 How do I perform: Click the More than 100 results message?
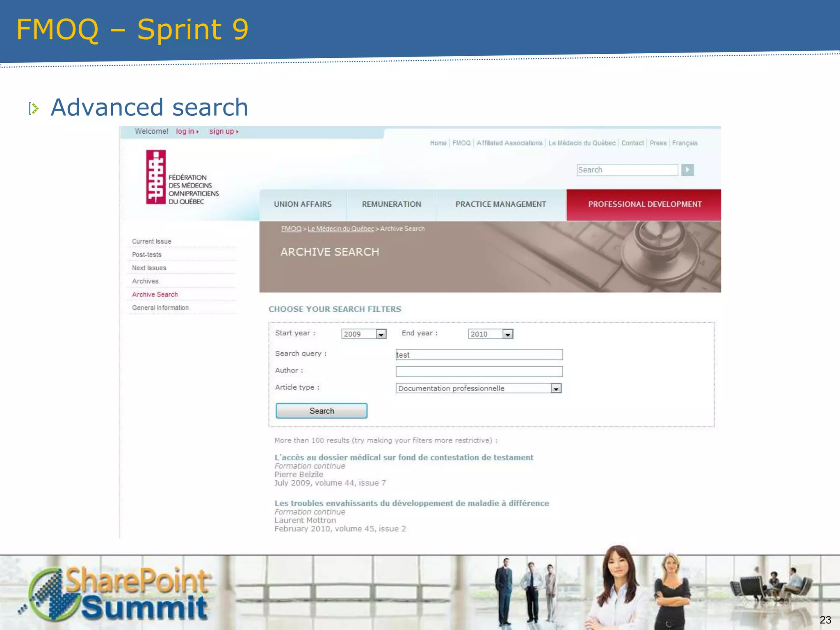coord(386,441)
